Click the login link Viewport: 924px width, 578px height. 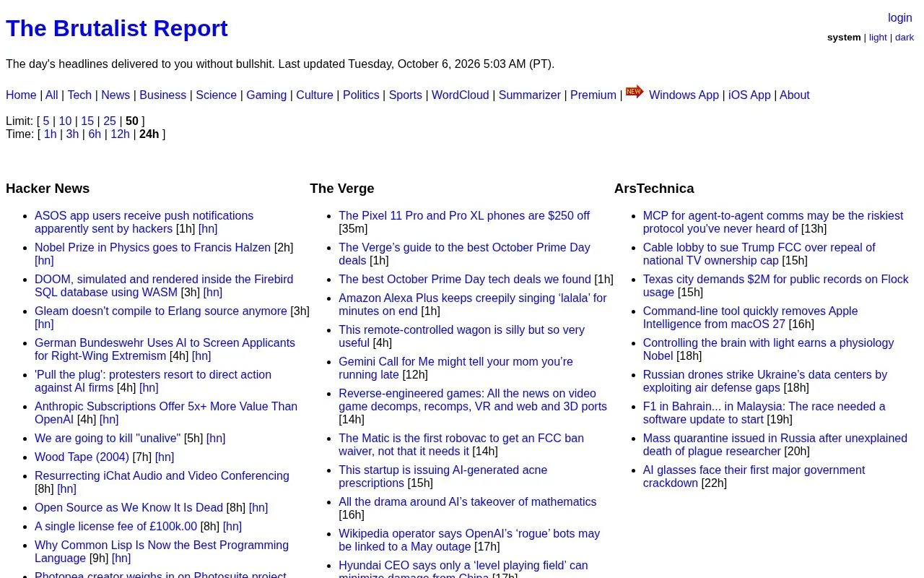click(900, 18)
